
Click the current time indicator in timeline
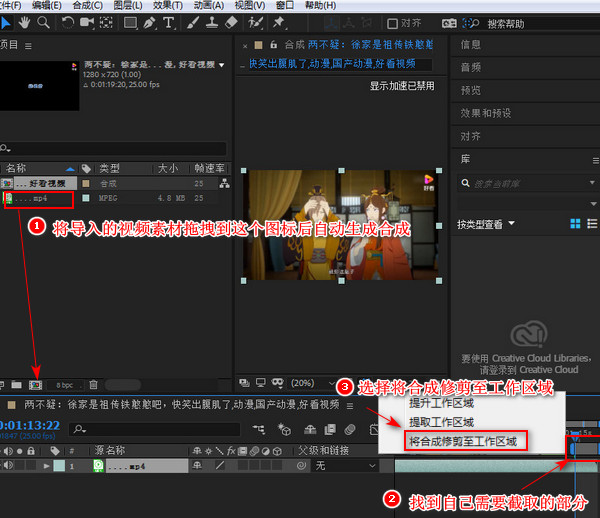(x=575, y=435)
